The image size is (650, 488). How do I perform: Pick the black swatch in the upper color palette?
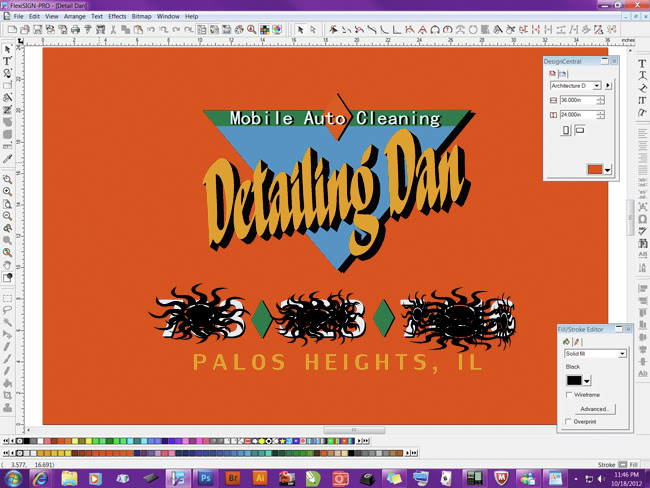(27, 441)
